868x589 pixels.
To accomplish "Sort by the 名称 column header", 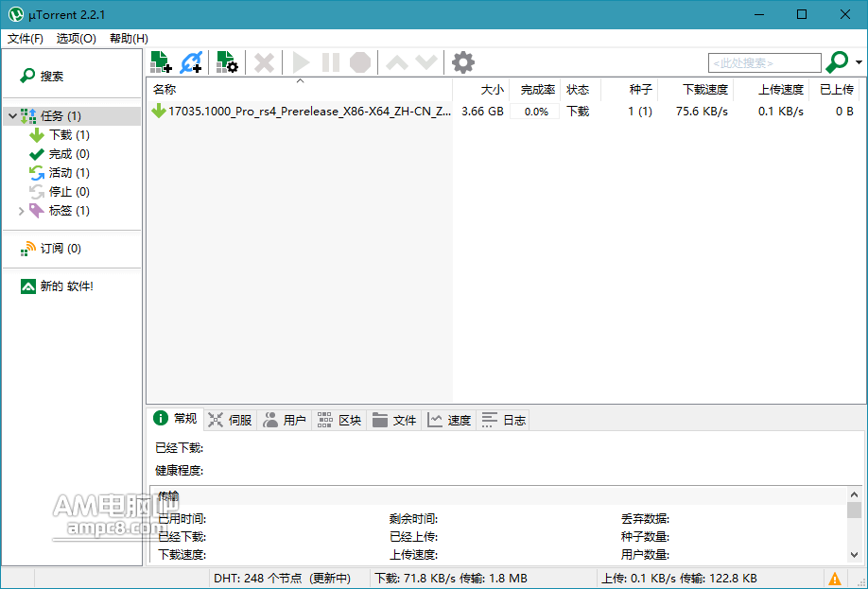I will click(300, 89).
